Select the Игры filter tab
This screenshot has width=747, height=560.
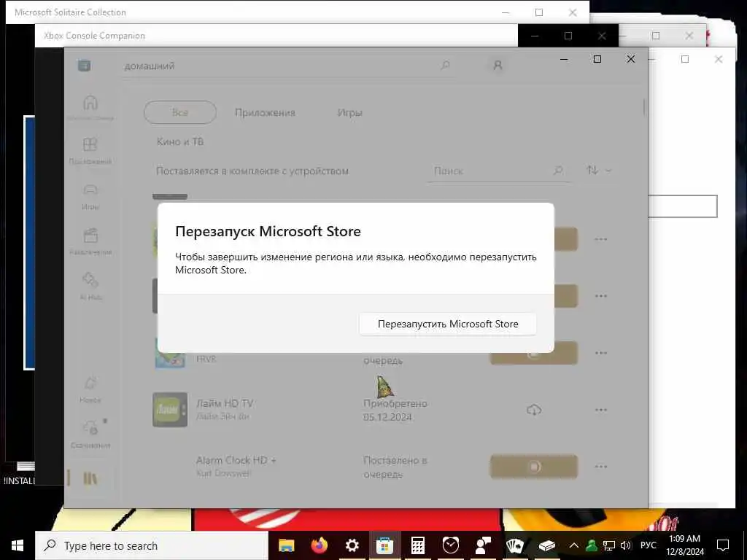pos(349,113)
